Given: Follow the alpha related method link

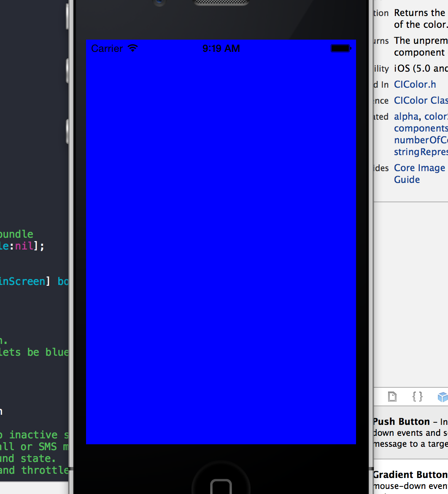Looking at the screenshot, I should point(406,116).
